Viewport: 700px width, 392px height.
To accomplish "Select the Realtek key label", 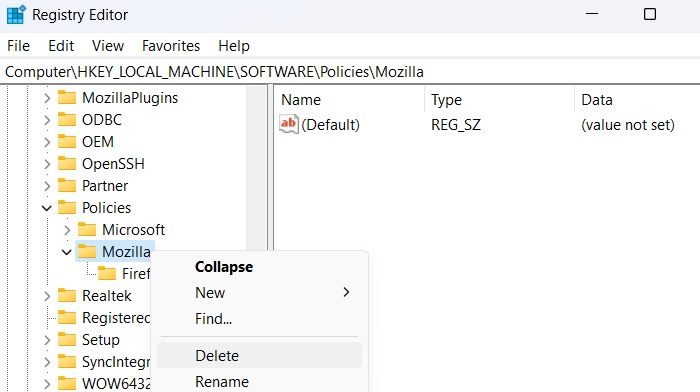I will point(107,295).
